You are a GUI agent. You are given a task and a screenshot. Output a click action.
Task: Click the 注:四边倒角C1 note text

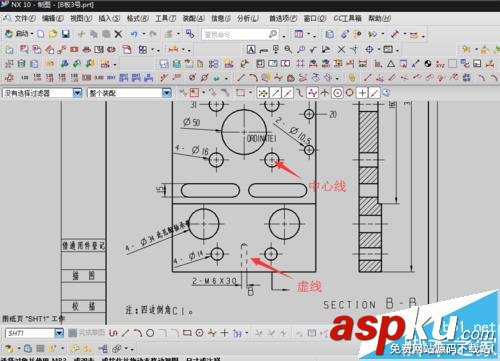tap(159, 310)
